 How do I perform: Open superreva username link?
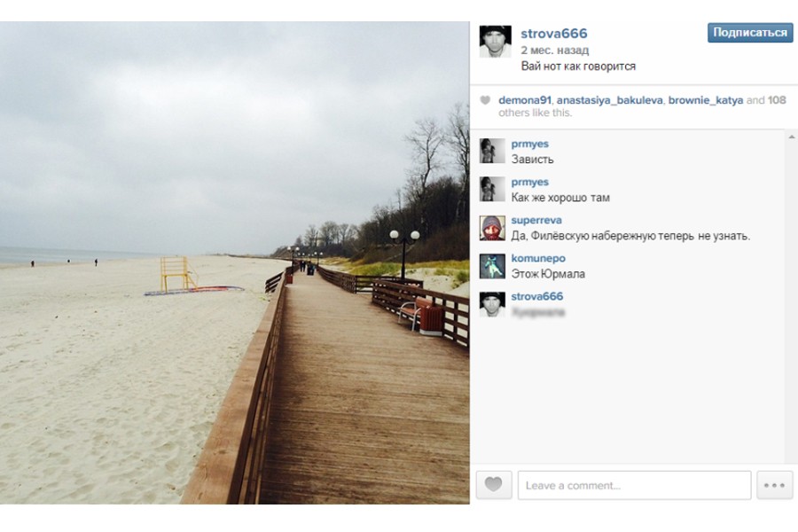pos(536,220)
